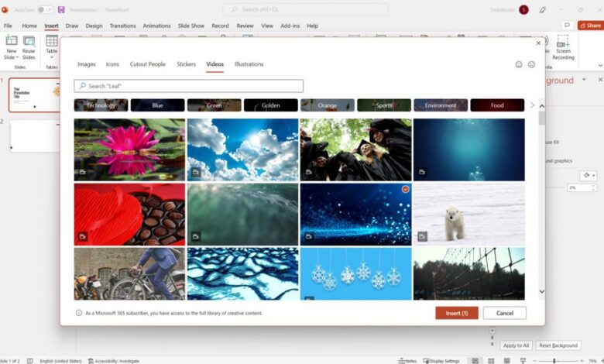This screenshot has width=604, height=364.
Task: Click the Screen Recording icon
Action: (x=563, y=41)
